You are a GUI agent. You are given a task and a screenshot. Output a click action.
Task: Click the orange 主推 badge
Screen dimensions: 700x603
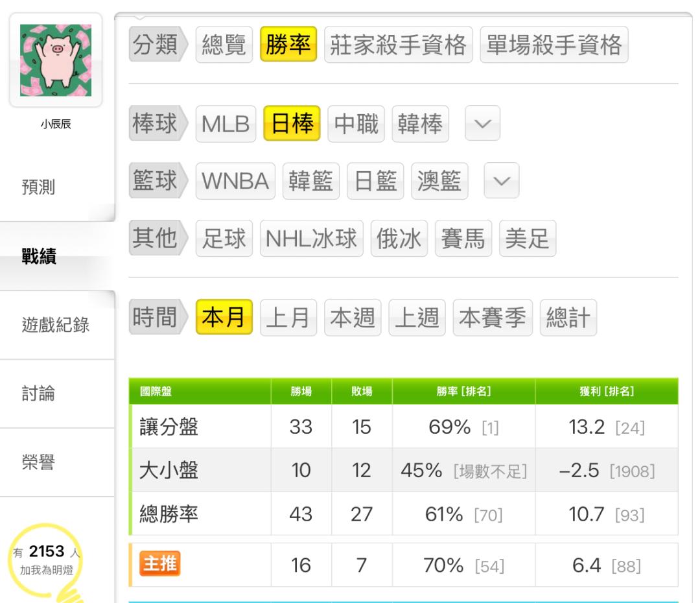click(x=160, y=563)
